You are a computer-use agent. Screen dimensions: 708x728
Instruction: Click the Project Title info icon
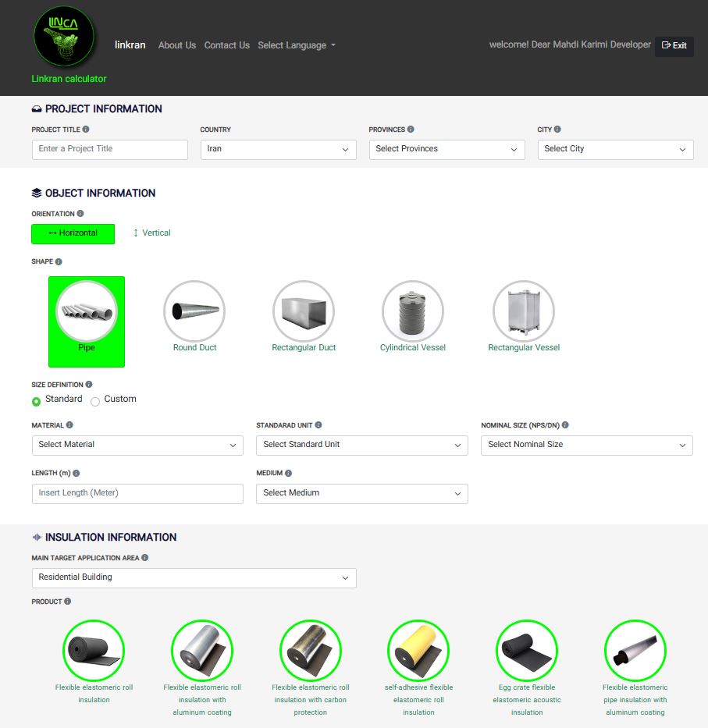pos(86,129)
